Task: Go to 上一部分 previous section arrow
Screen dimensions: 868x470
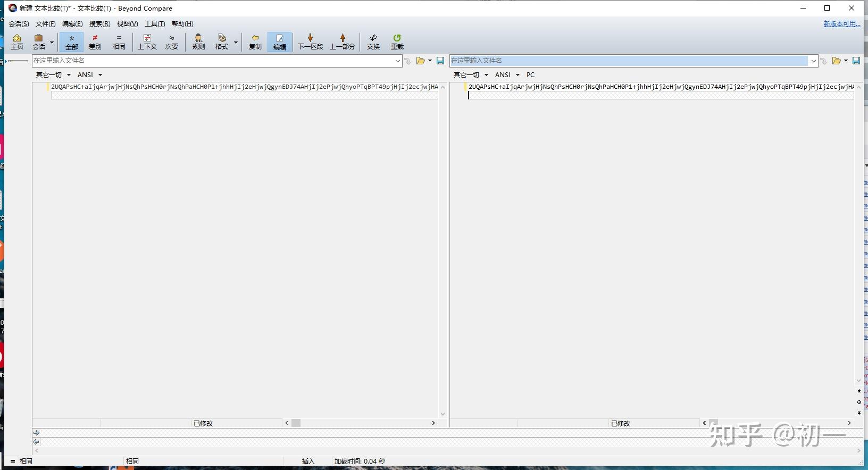Action: click(343, 41)
